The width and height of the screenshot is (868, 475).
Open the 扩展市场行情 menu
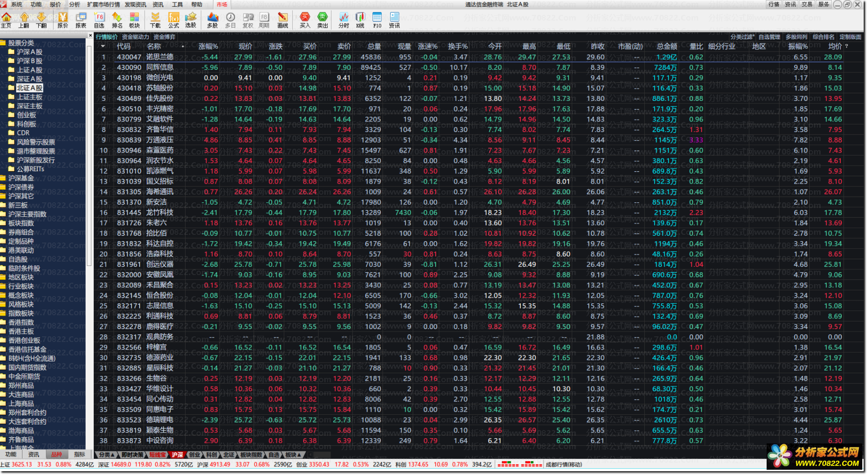103,4
